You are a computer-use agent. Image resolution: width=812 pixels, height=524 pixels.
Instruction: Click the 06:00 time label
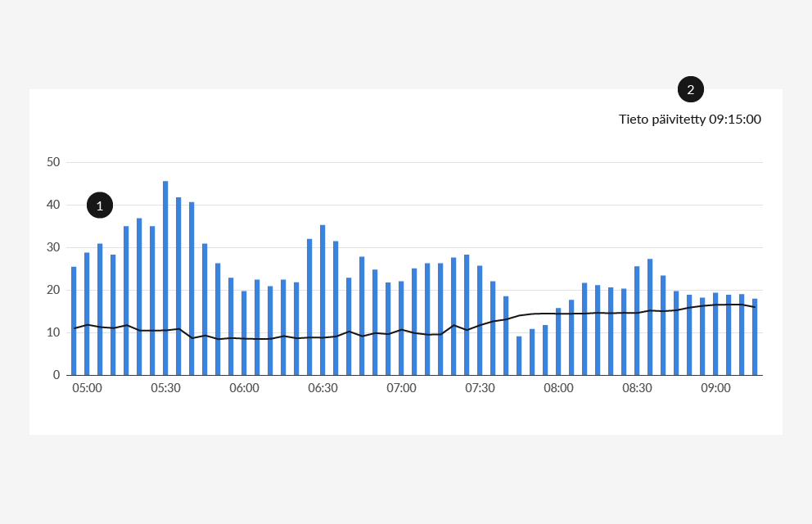coord(244,388)
